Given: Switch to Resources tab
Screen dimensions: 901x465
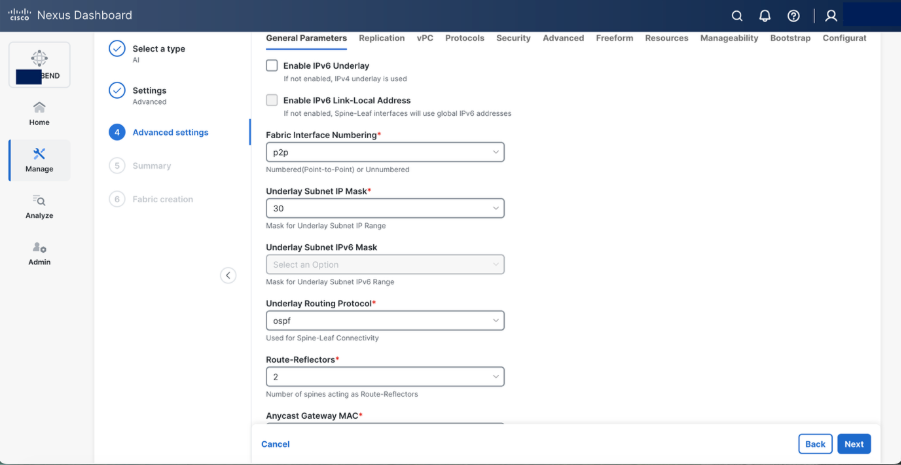Looking at the screenshot, I should coord(667,38).
